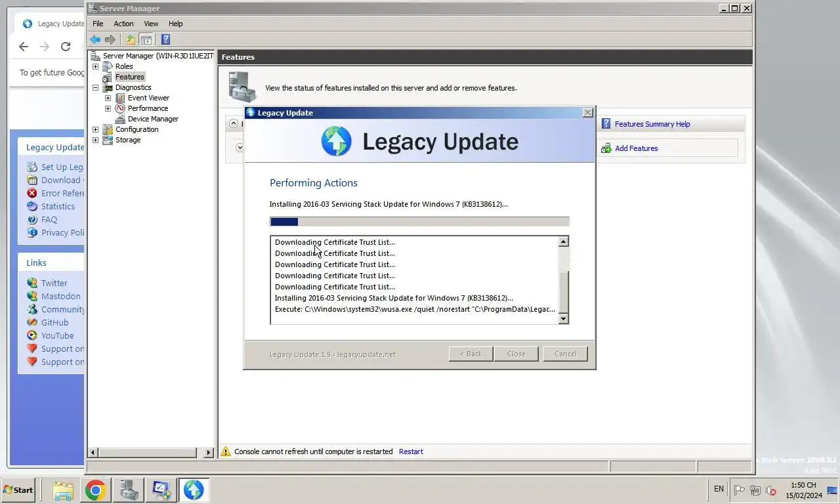Screen dimensions: 840x504
Task: Open the Help menu
Action: click(x=175, y=24)
